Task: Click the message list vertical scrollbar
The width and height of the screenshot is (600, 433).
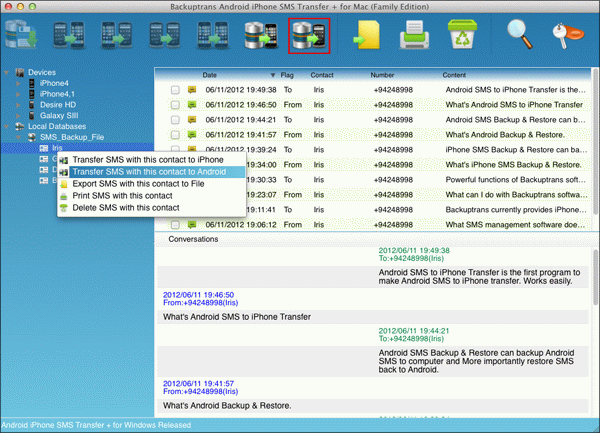Action: (595, 142)
